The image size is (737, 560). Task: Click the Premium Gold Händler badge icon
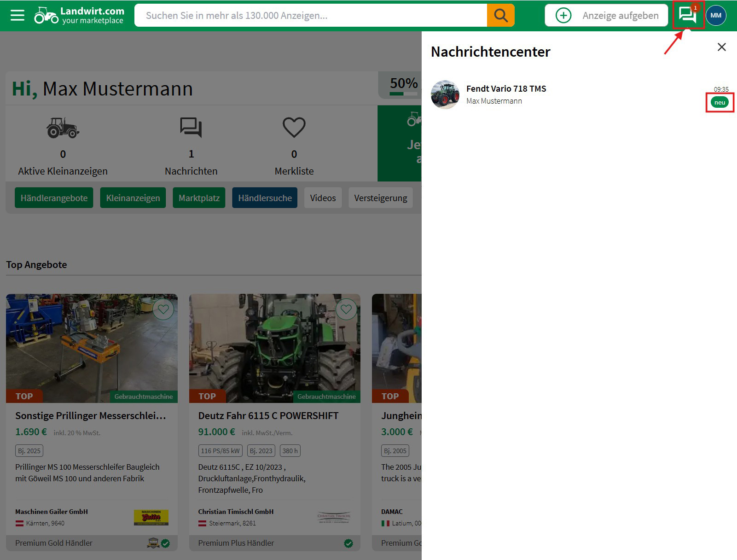pos(153,542)
